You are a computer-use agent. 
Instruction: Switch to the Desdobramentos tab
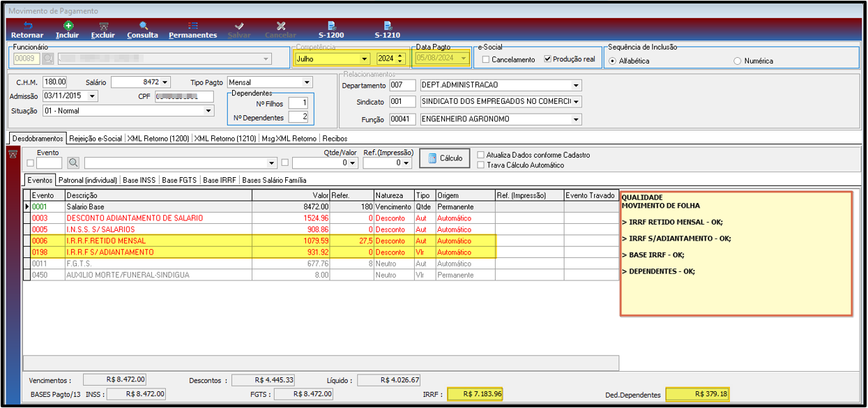pos(37,138)
